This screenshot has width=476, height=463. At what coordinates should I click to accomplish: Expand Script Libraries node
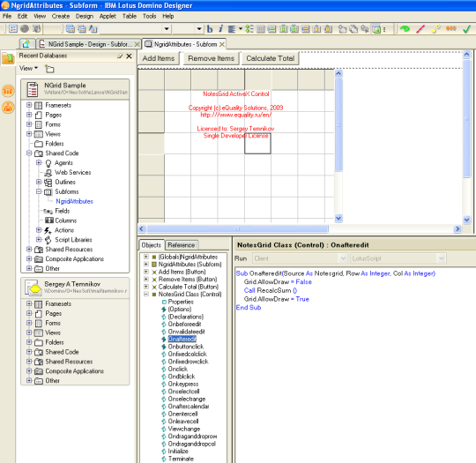[39, 240]
